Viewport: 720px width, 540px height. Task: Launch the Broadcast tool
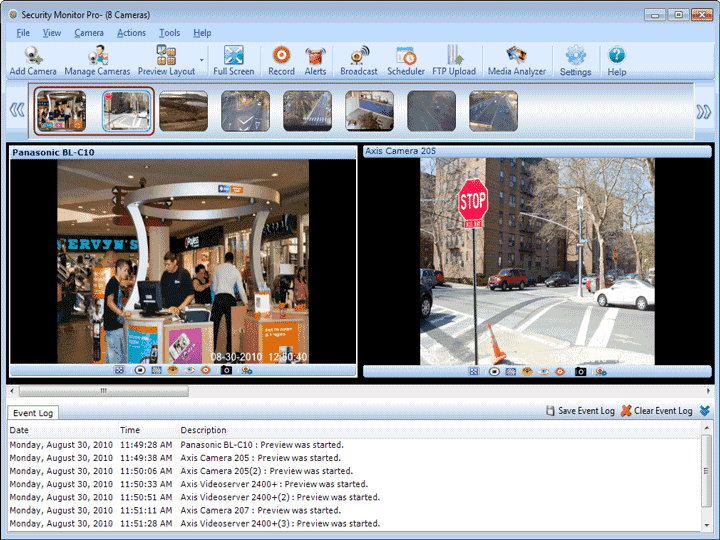[x=359, y=61]
